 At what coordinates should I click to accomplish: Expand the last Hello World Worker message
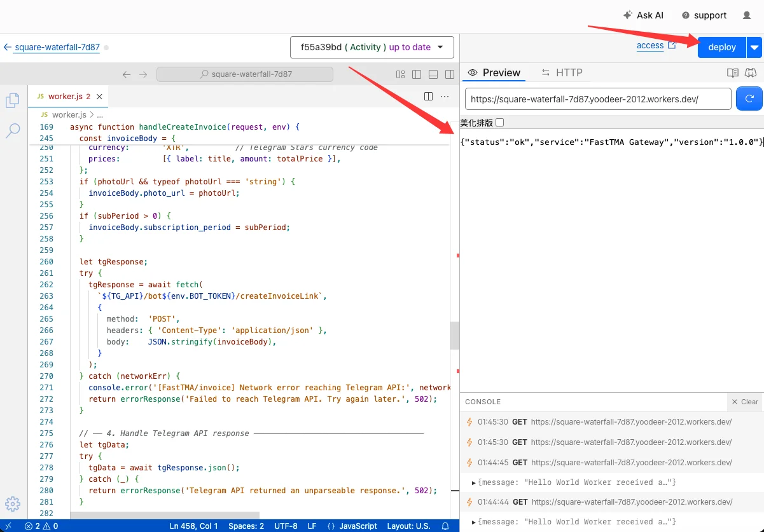click(x=474, y=522)
